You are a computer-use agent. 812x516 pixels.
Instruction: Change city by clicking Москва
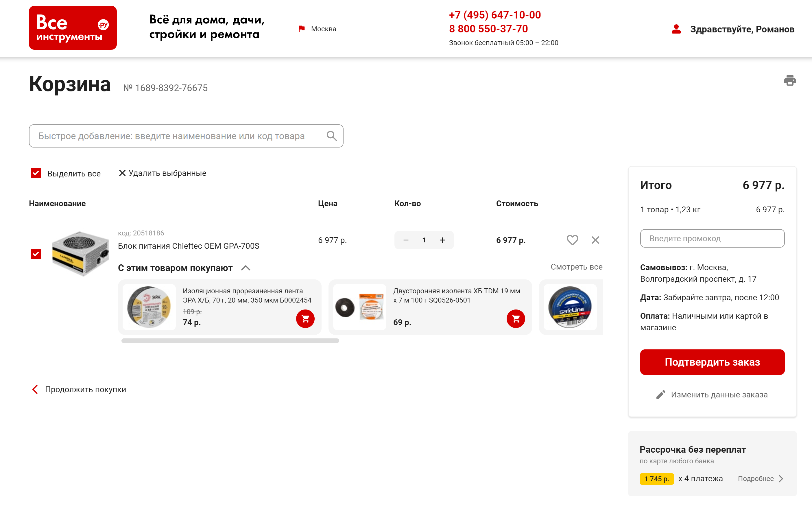point(323,29)
